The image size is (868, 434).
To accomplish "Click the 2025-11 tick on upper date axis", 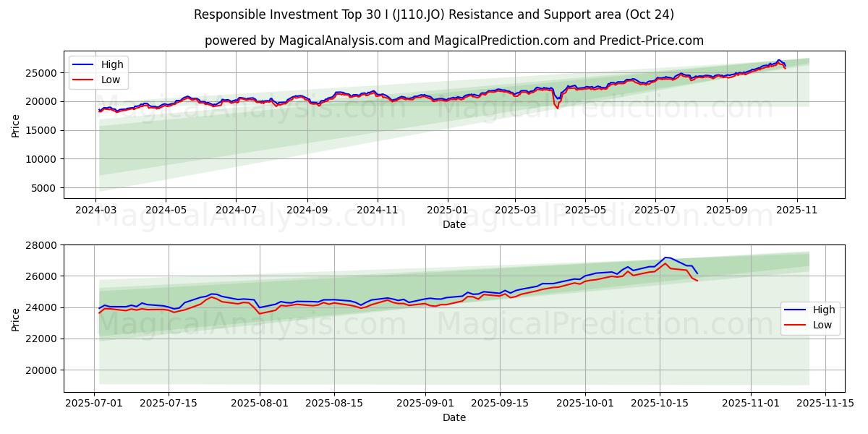I will click(x=796, y=210).
